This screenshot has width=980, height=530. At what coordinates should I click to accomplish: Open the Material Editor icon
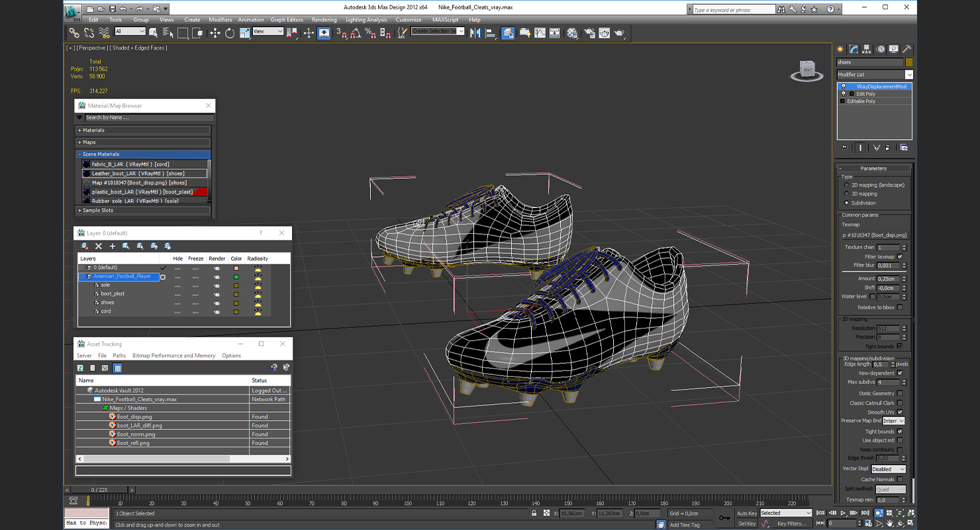[572, 32]
